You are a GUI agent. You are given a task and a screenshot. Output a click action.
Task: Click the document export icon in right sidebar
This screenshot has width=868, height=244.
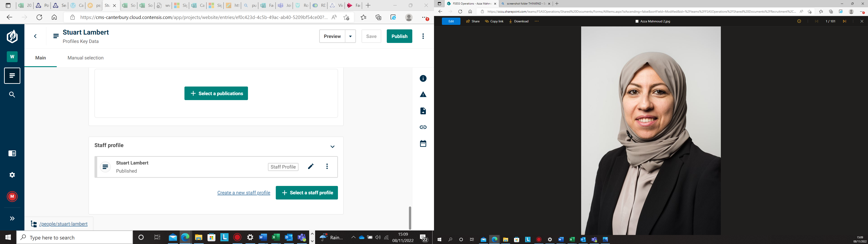click(423, 111)
